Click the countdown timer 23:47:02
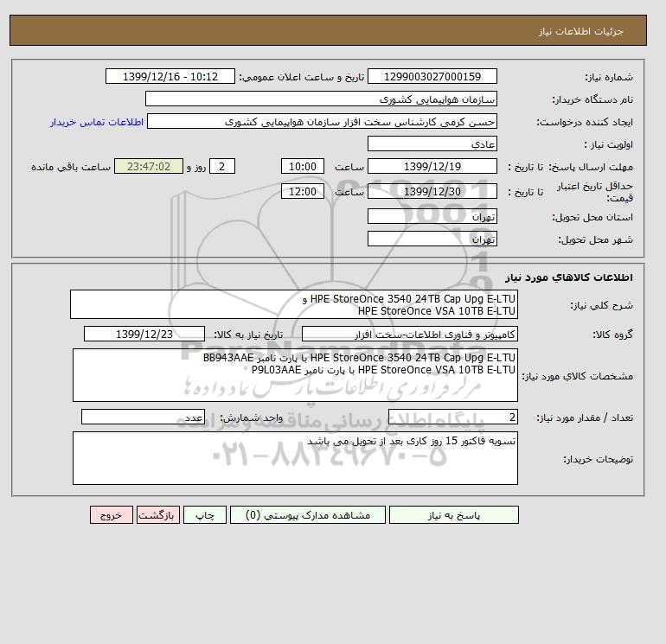The height and width of the screenshot is (644, 666). [x=149, y=167]
